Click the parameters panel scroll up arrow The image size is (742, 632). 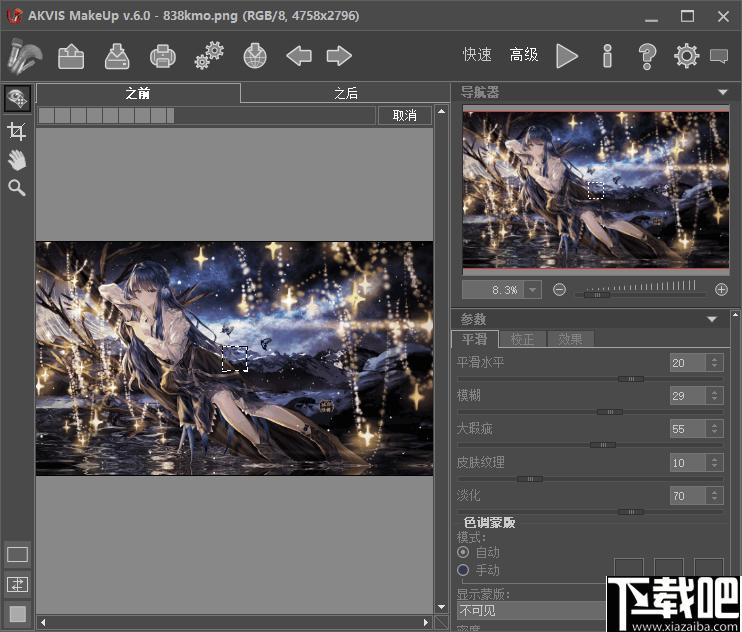[735, 315]
